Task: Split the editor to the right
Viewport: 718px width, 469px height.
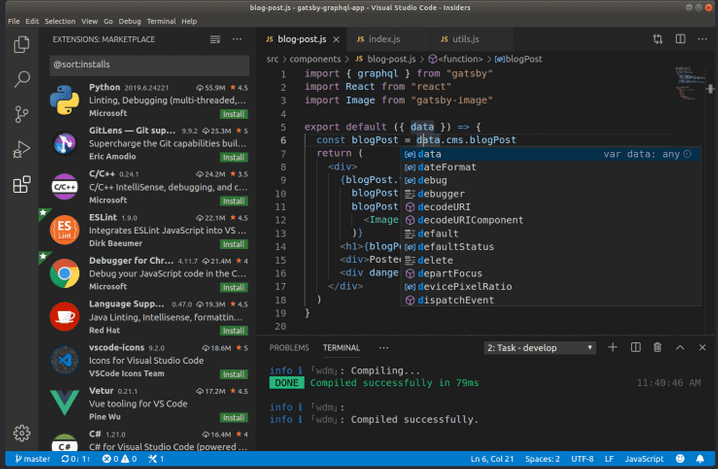Action: click(683, 40)
